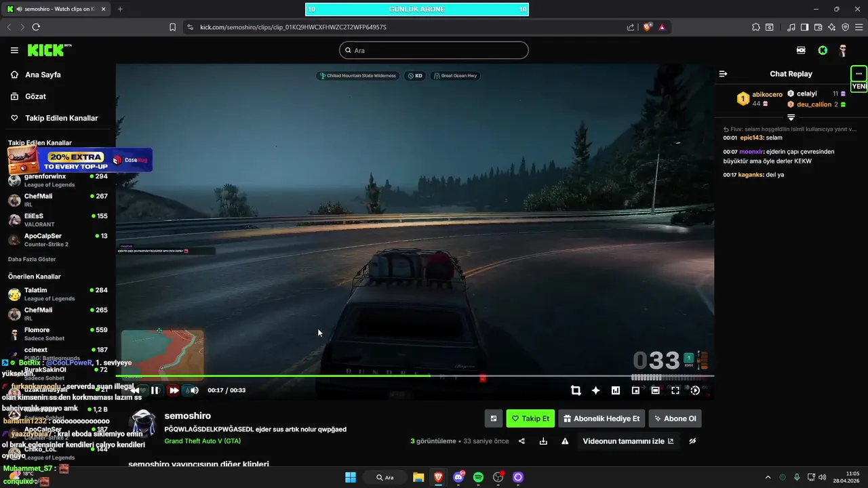Click the Grand Theft Auto V (GTA) category
Screen dimensions: 868x488
coord(203,441)
